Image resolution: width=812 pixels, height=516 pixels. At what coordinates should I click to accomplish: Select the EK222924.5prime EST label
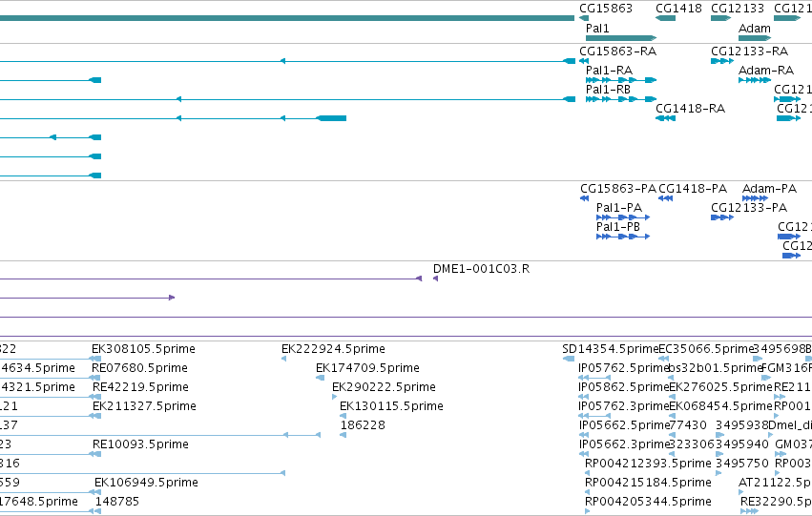click(334, 349)
